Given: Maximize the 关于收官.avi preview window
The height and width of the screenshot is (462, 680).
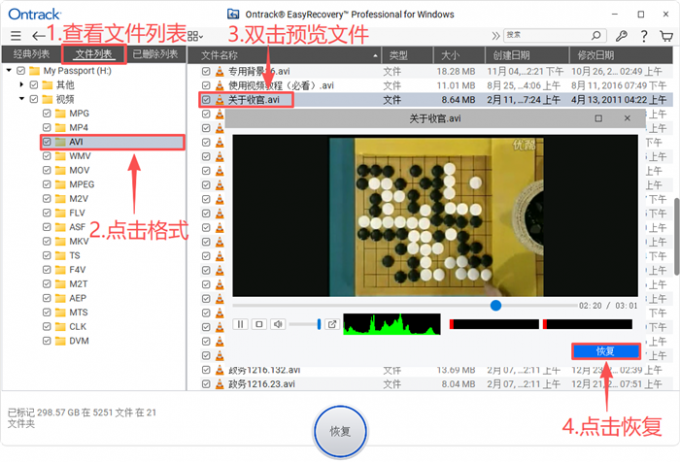Looking at the screenshot, I should tap(598, 118).
